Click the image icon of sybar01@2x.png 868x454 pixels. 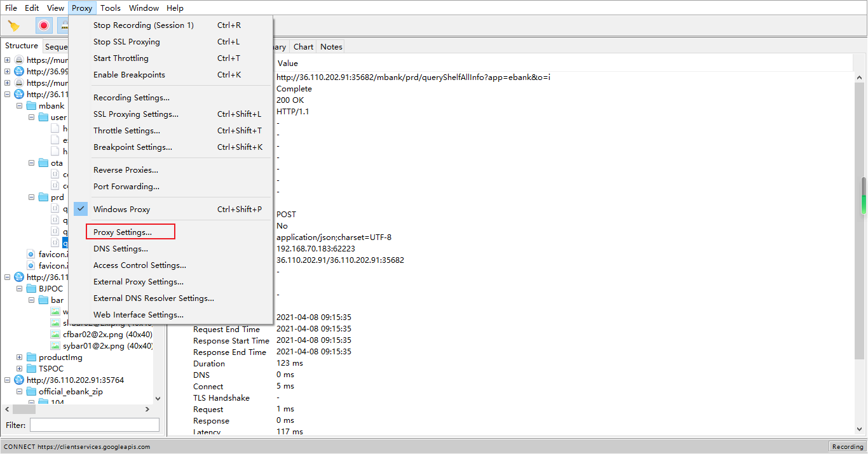pyautogui.click(x=55, y=346)
